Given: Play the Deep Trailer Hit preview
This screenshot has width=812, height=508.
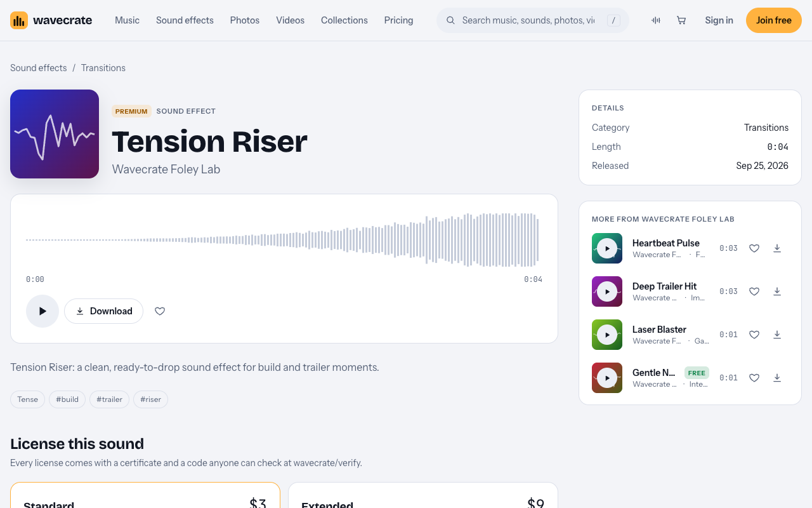Looking at the screenshot, I should 607,291.
